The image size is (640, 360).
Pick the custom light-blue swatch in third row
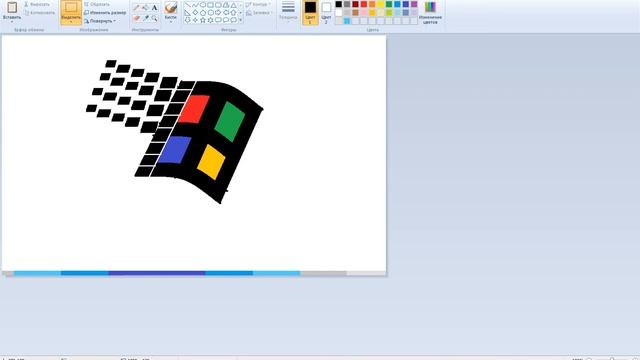click(x=347, y=21)
